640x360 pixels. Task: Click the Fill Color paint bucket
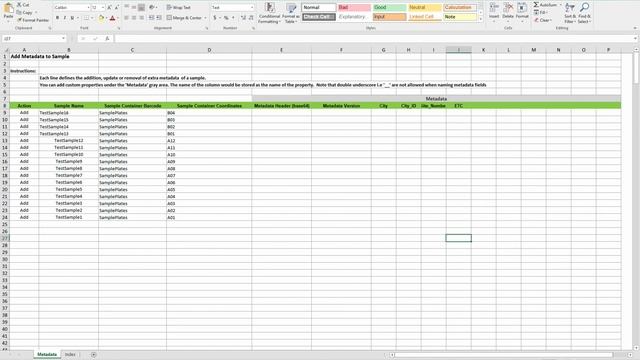tap(101, 18)
